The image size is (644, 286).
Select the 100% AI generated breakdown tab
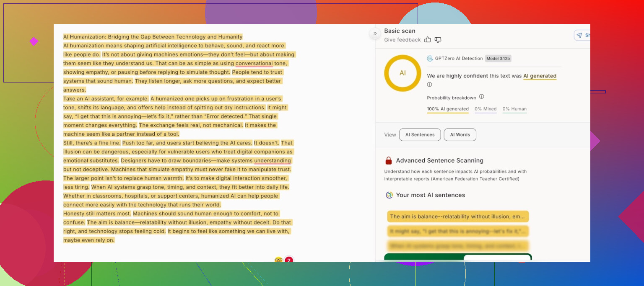(447, 109)
